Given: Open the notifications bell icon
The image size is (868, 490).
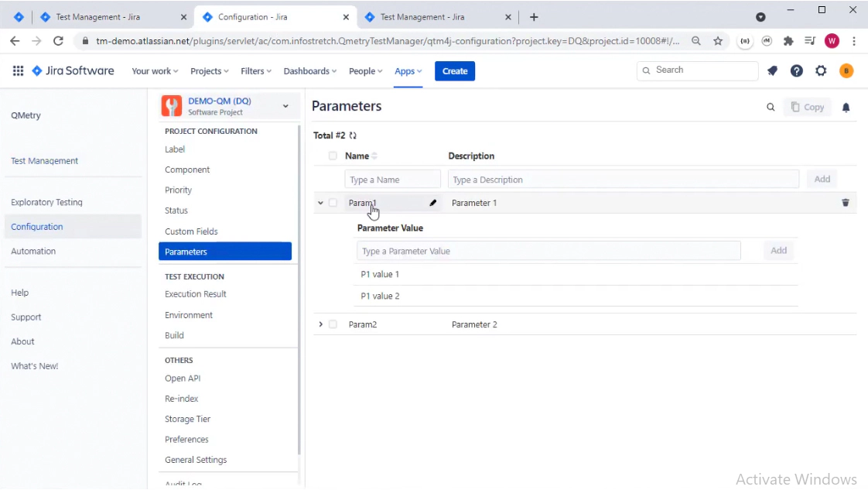Looking at the screenshot, I should tap(846, 107).
